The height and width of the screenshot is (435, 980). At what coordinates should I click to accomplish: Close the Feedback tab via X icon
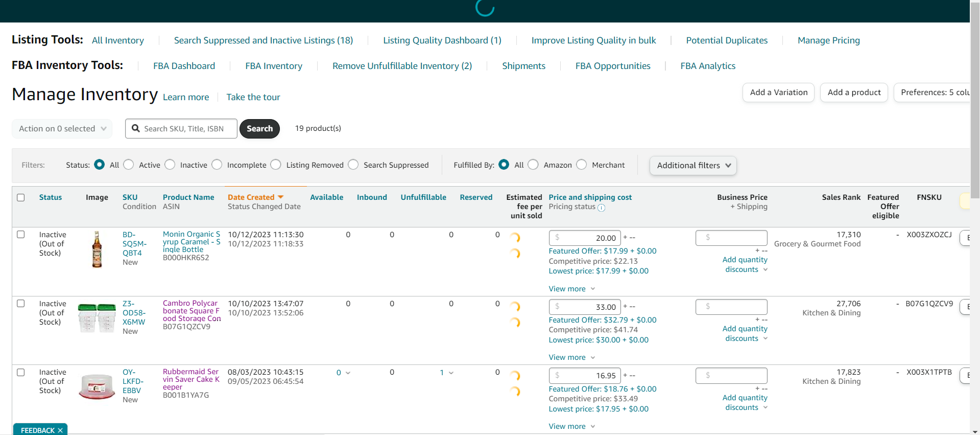[60, 430]
